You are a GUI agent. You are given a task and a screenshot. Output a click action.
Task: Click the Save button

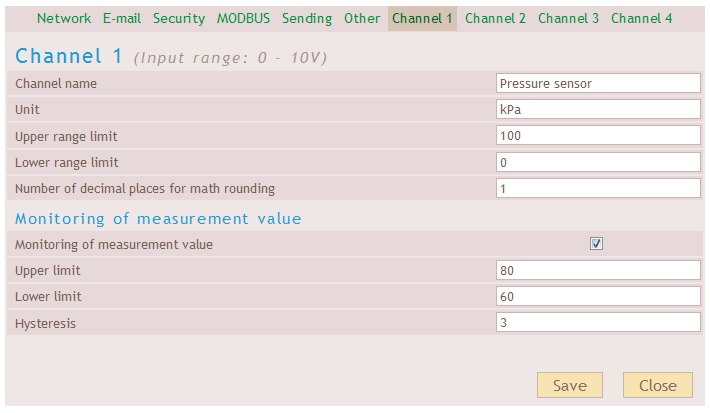tap(570, 386)
